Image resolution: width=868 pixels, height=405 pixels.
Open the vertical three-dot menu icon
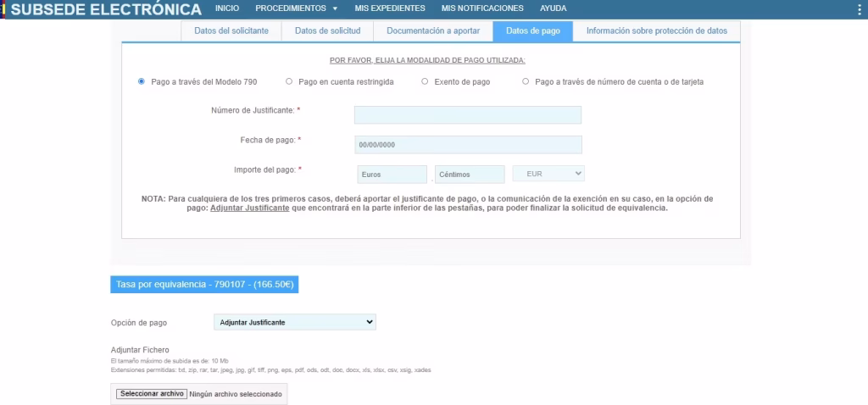(x=860, y=8)
